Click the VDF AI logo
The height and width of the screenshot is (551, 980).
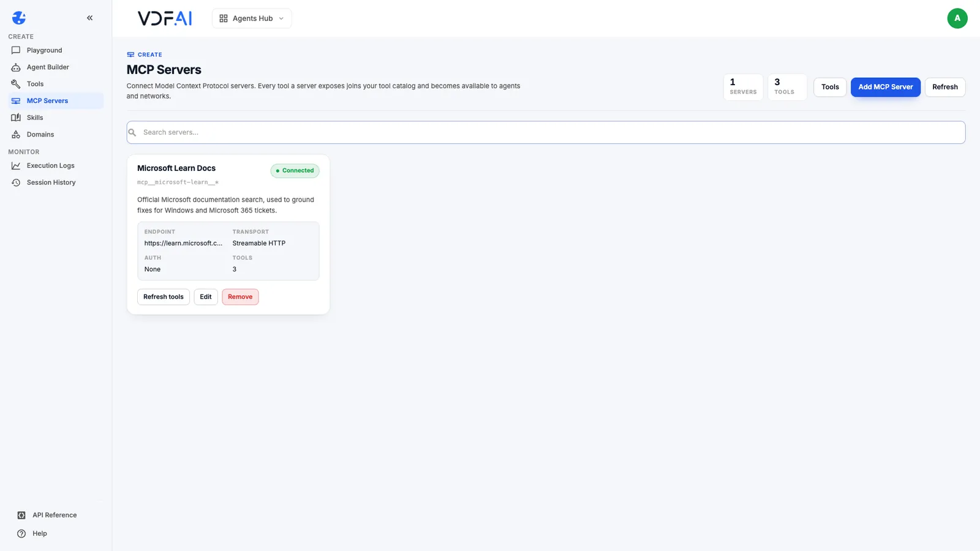(x=165, y=18)
